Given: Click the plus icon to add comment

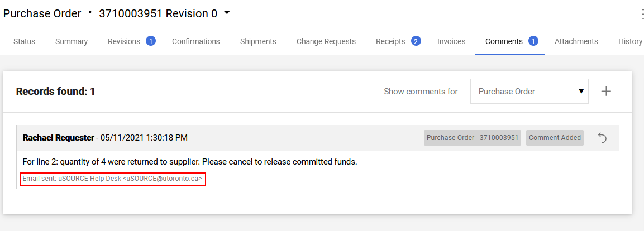Looking at the screenshot, I should (x=606, y=91).
